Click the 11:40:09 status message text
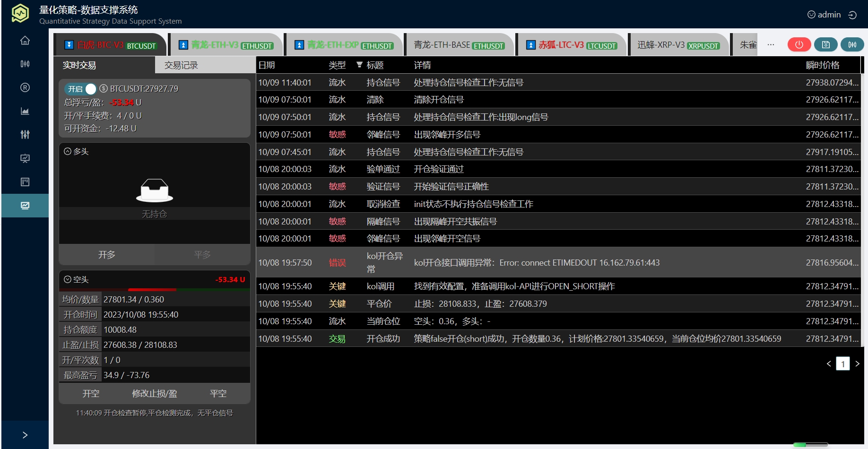Screen dimensions: 868x449 tap(155, 413)
